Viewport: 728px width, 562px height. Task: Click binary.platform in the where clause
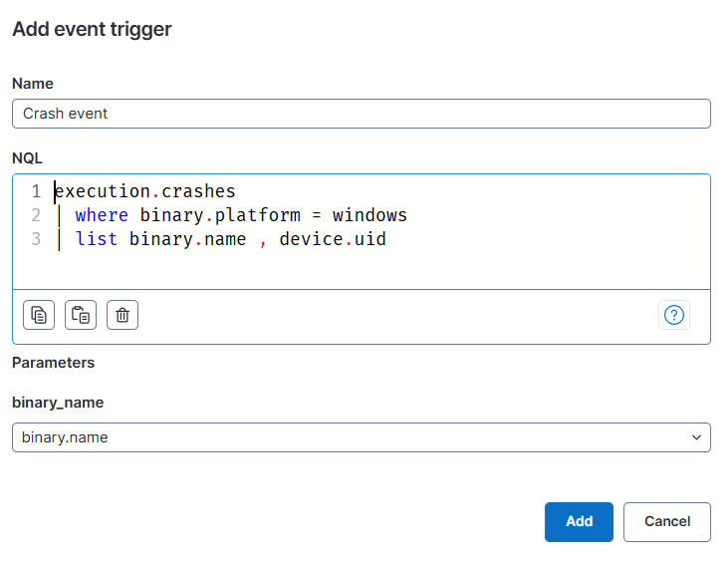[220, 215]
